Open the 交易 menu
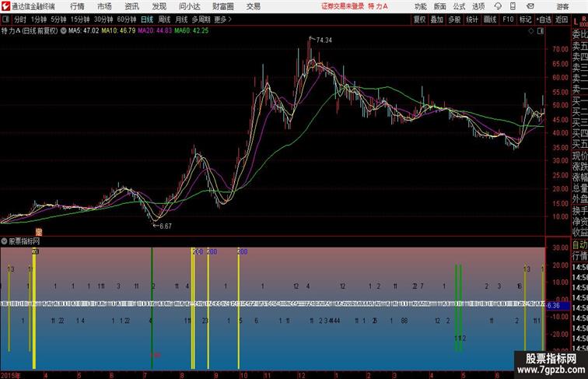Image resolution: width=588 pixels, height=379 pixels. (253, 6)
